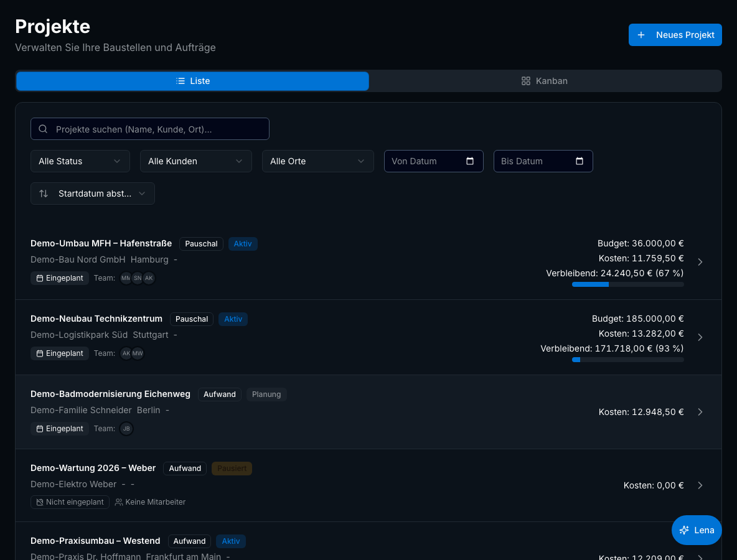Click the MW avatar on Technikzentrum project

[x=137, y=353]
